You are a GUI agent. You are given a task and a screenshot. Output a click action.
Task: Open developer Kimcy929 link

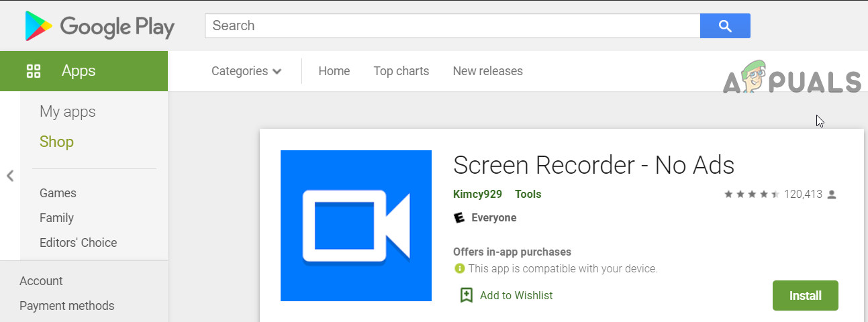click(477, 195)
